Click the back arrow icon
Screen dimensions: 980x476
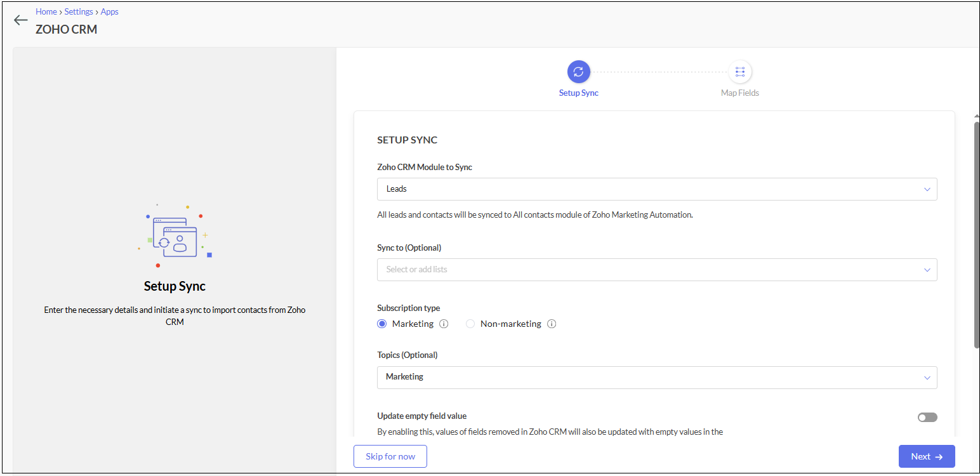point(21,20)
